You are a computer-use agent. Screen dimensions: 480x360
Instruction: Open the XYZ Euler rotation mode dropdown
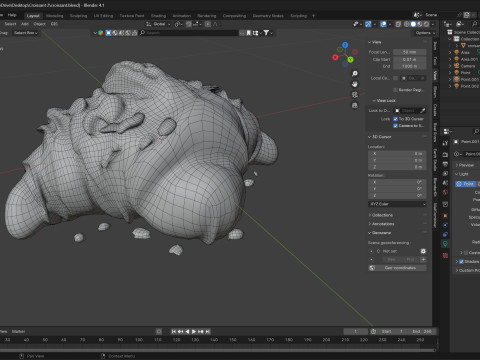pyautogui.click(x=397, y=204)
